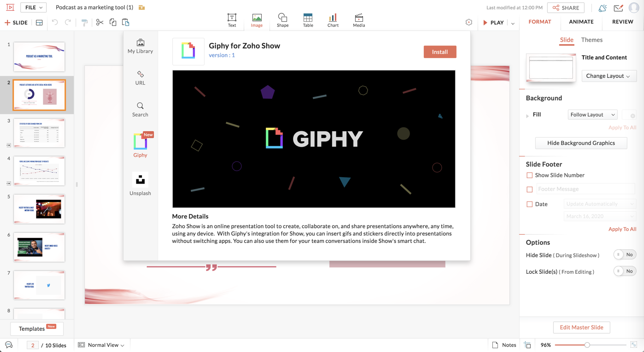644x352 pixels.
Task: Click Hide Background Graphics button
Action: point(581,143)
